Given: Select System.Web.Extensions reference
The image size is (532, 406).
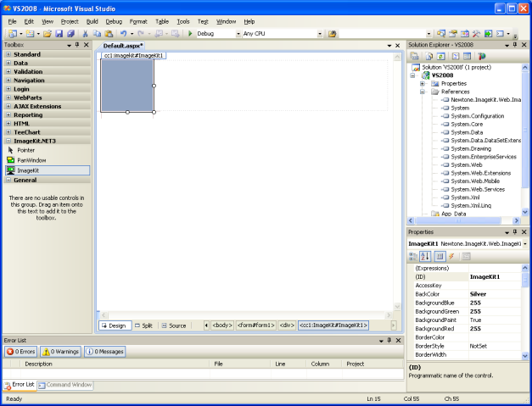Looking at the screenshot, I should [480, 173].
